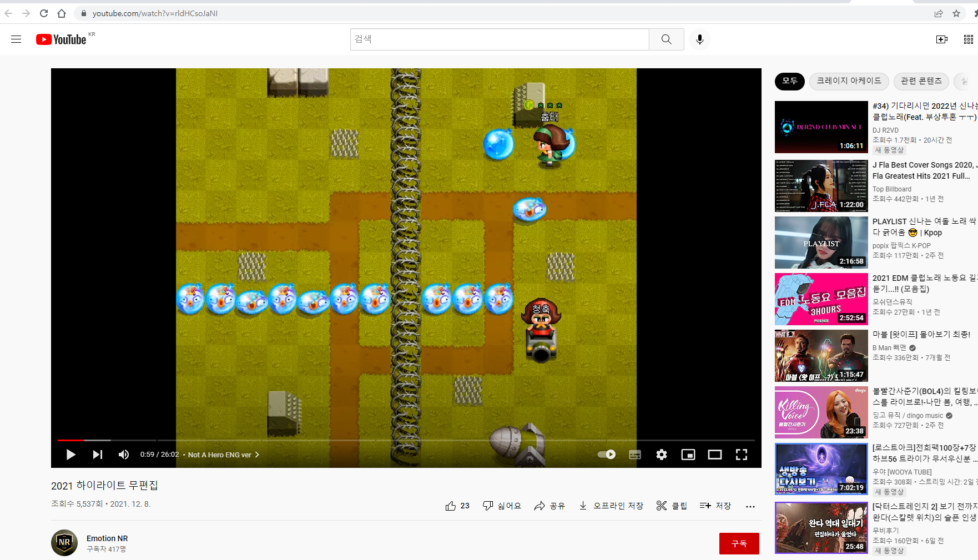Visit the popix 팝픽스 K-POP channel
The image size is (978, 560).
point(901,246)
